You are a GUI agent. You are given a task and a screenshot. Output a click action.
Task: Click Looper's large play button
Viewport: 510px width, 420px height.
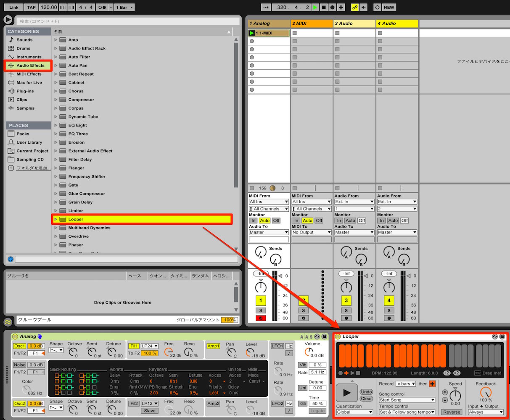point(347,393)
